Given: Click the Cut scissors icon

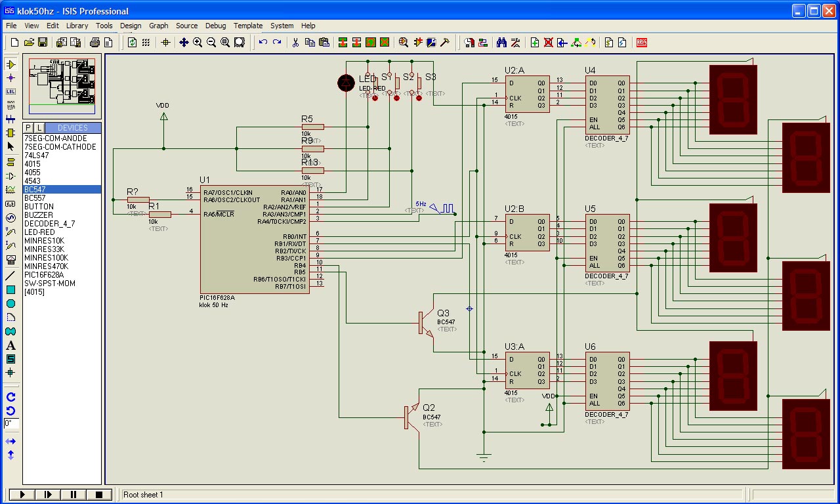Looking at the screenshot, I should coord(295,43).
